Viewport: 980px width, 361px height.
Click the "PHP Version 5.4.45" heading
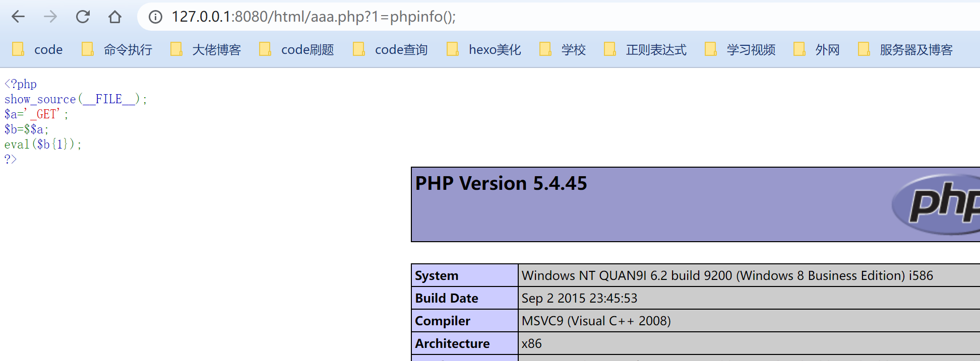pyautogui.click(x=501, y=183)
